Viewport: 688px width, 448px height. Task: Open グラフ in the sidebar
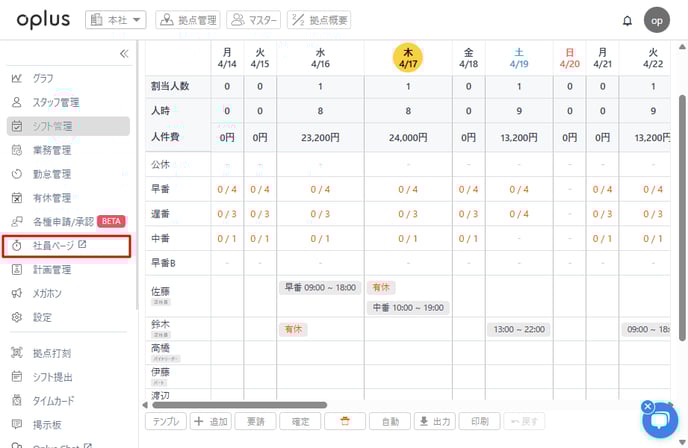pos(43,78)
